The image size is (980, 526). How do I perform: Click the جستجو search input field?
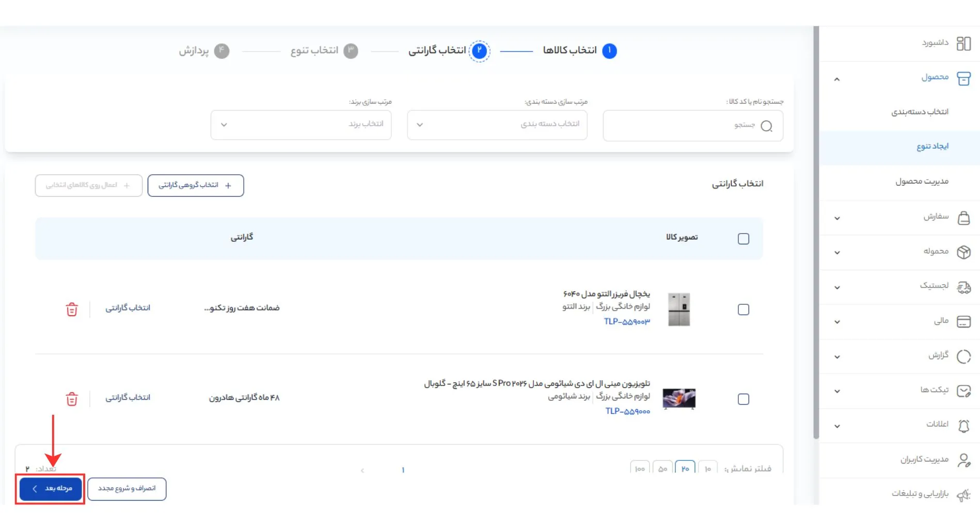pos(693,126)
